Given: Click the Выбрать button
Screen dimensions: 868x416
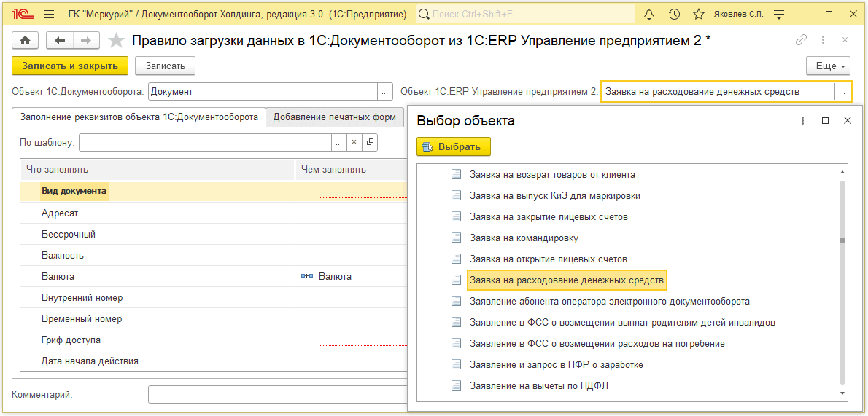Looking at the screenshot, I should point(454,147).
